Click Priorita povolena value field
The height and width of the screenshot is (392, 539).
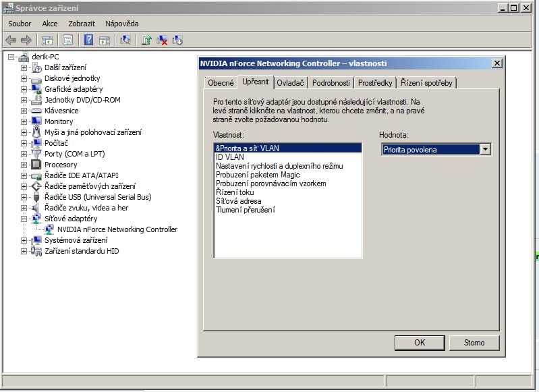[x=430, y=150]
